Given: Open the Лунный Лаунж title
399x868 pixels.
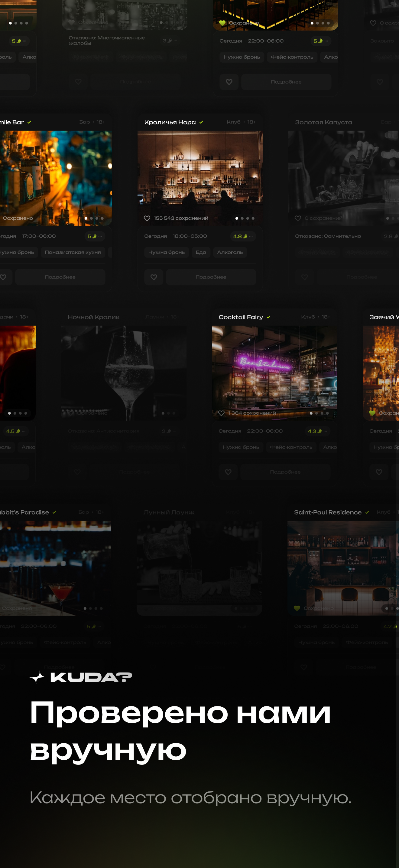Looking at the screenshot, I should pos(169,512).
